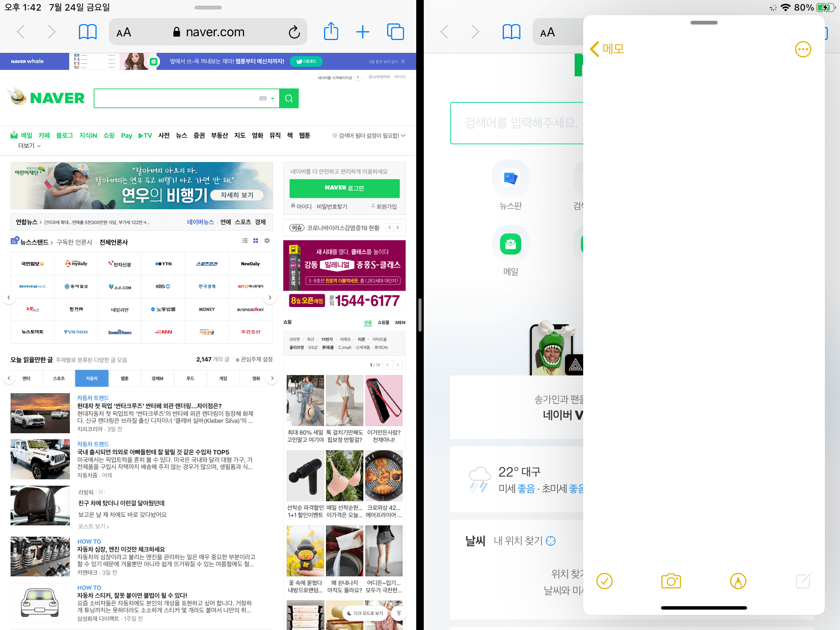Click the green Naver search magnifier button
Screen dimensions: 840x630
coord(289,98)
